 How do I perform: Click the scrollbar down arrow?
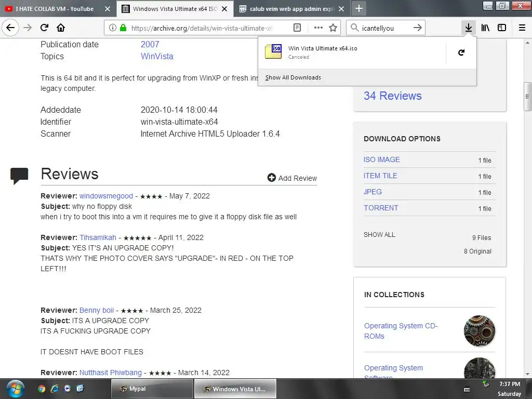pyautogui.click(x=527, y=374)
